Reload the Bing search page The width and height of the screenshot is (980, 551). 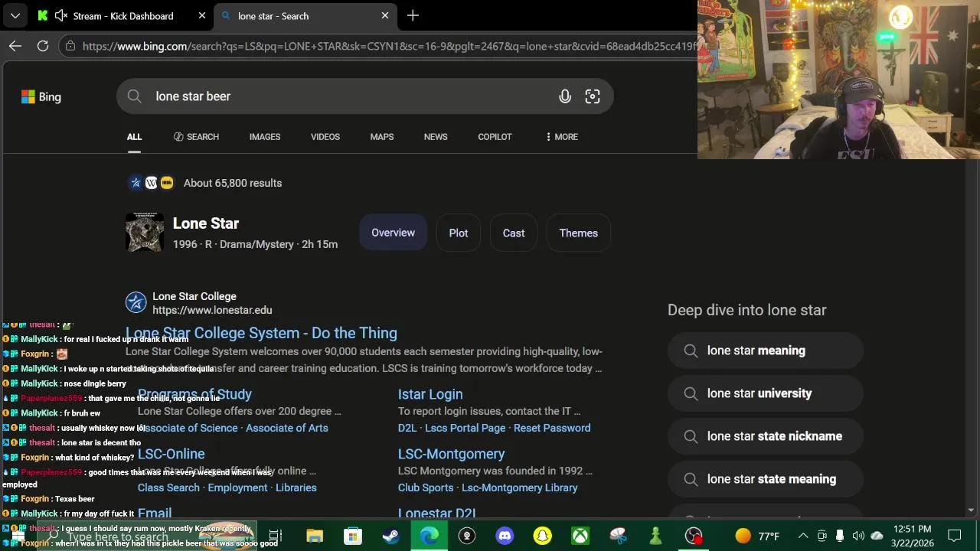(43, 46)
